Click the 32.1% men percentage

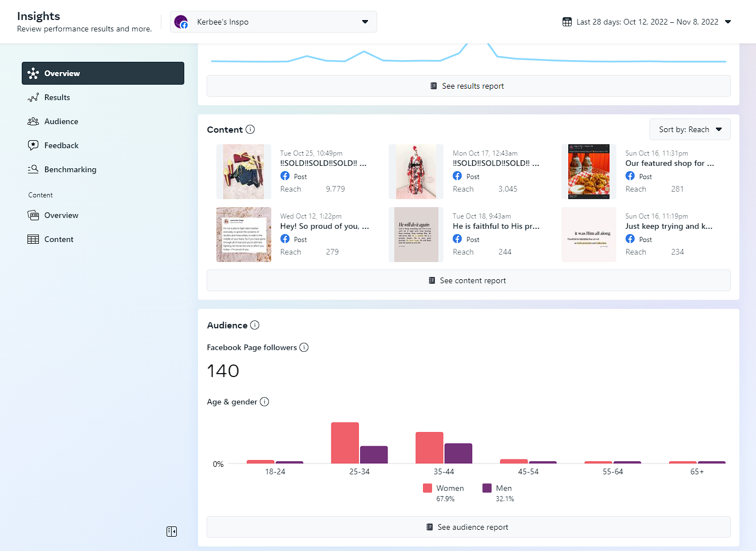click(x=505, y=499)
